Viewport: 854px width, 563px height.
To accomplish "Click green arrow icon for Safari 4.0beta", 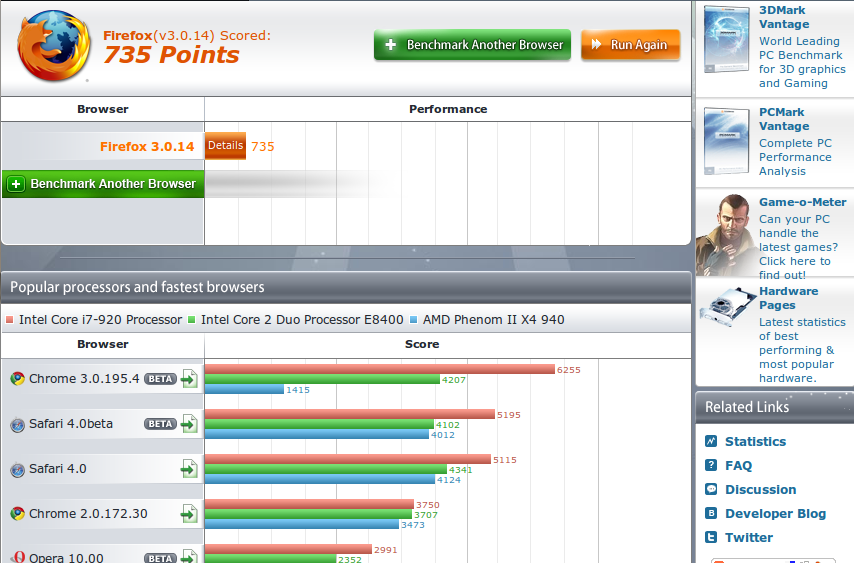I will point(189,424).
